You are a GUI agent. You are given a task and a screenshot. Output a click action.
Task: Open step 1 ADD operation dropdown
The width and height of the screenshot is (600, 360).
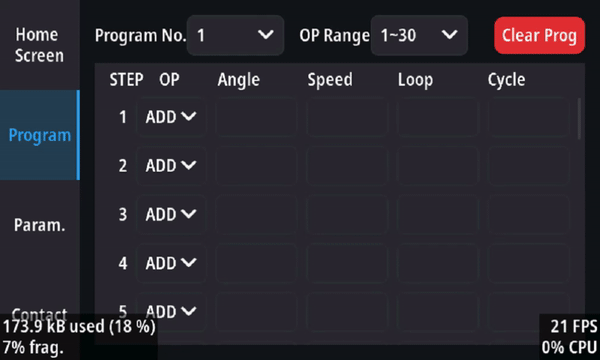pyautogui.click(x=171, y=117)
